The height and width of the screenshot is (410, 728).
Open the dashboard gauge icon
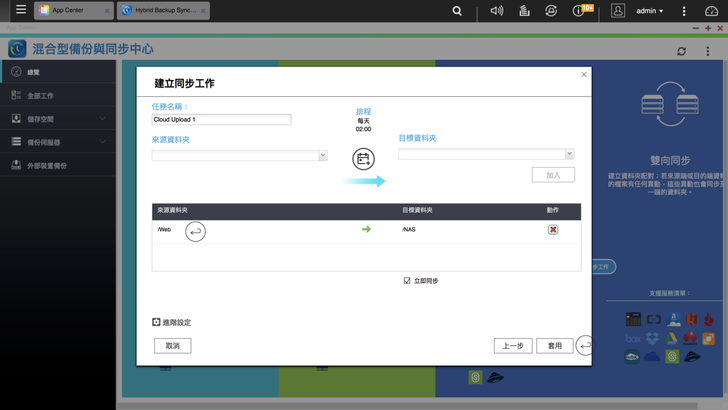[711, 11]
